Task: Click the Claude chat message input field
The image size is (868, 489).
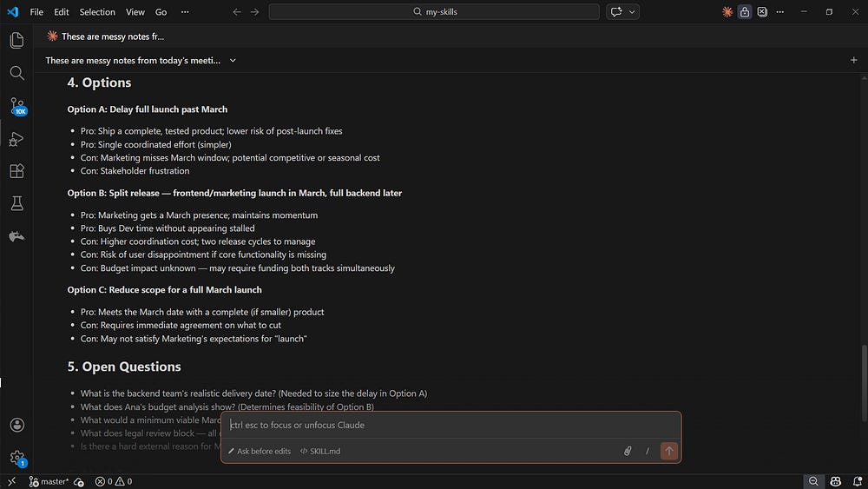Action: 450,425
